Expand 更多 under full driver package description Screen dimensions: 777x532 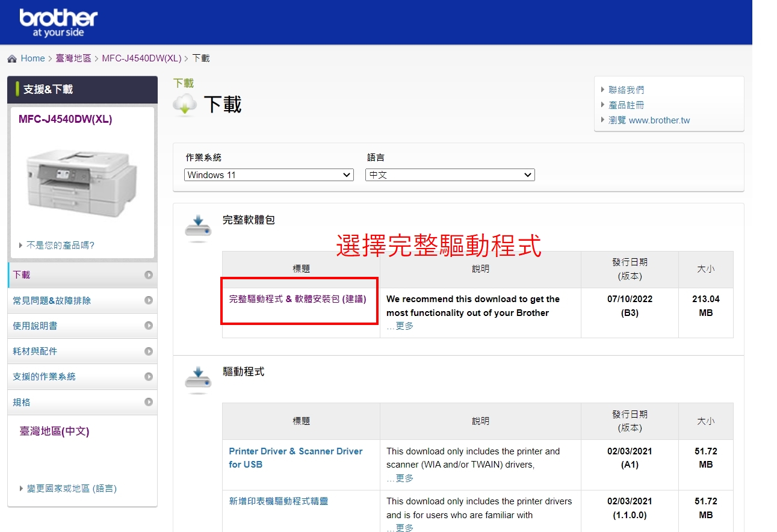tap(404, 326)
